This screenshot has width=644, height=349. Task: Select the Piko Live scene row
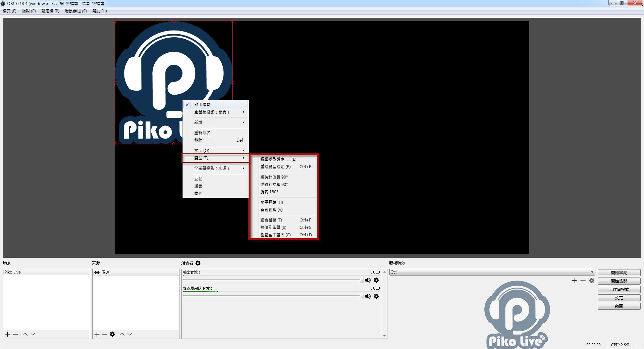tap(47, 272)
